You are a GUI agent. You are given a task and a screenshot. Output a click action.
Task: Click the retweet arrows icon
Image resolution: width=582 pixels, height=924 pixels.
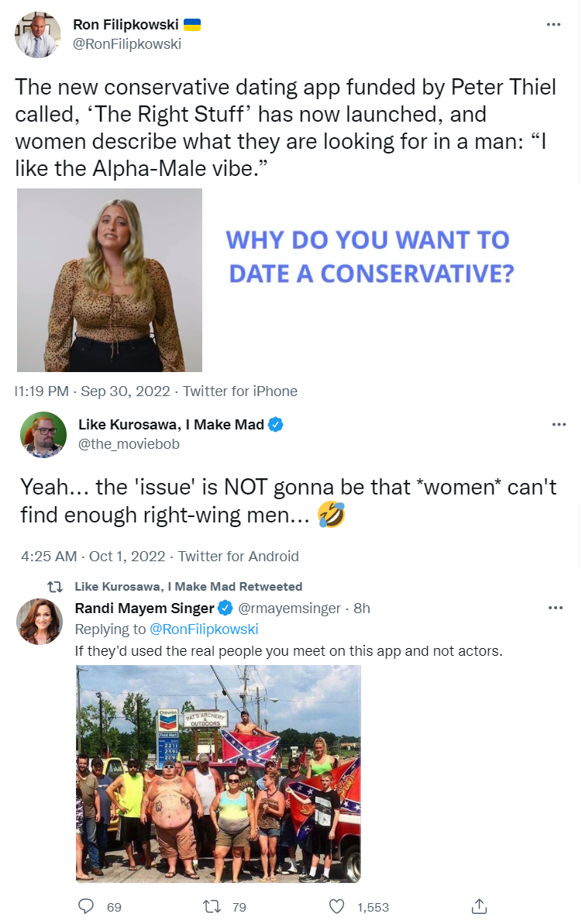click(211, 906)
